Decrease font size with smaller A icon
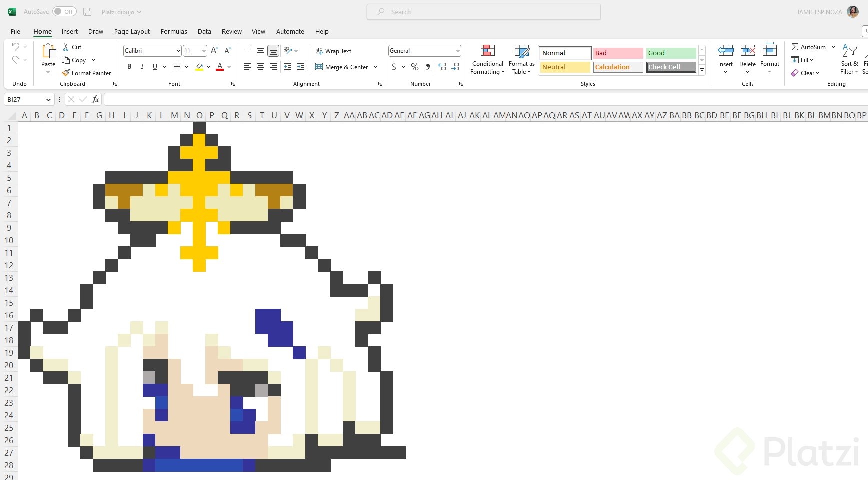Viewport: 868px width, 480px height. [x=227, y=50]
